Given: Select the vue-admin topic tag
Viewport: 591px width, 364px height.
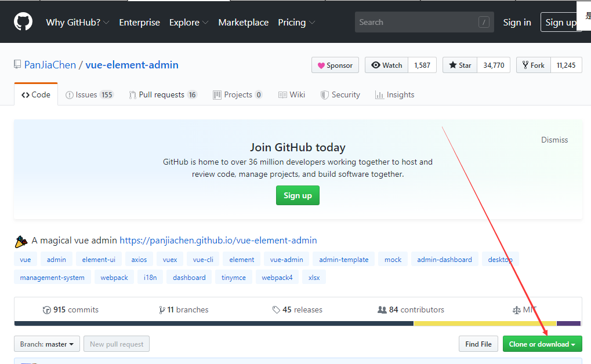Looking at the screenshot, I should tap(287, 260).
